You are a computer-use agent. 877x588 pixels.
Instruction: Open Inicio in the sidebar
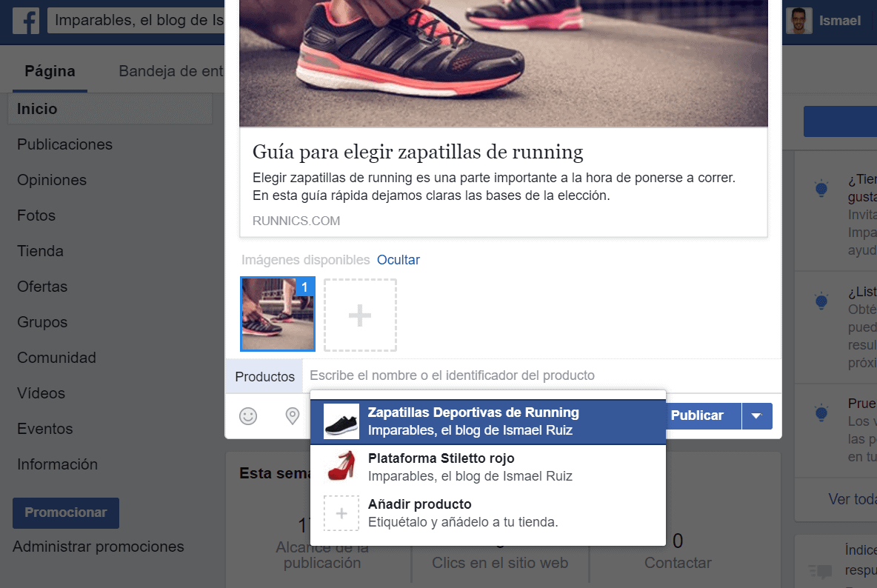coord(110,109)
